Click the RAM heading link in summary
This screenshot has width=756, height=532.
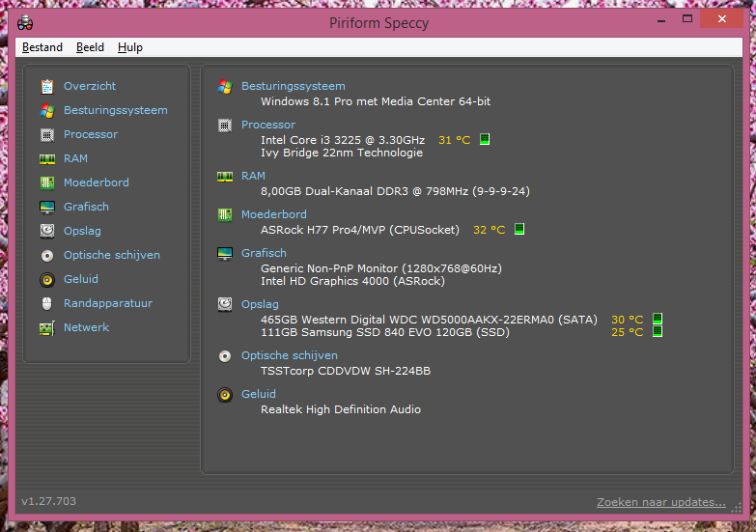click(253, 176)
